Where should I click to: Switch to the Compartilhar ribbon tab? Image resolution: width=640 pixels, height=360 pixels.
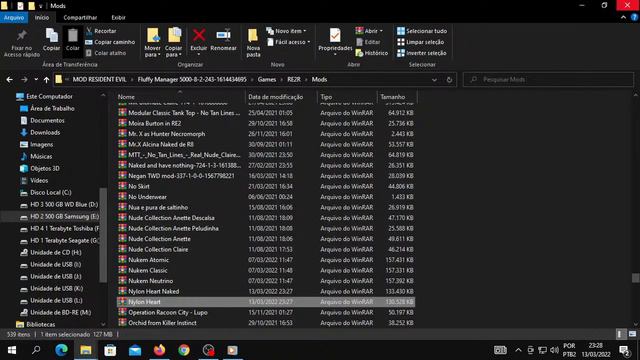[x=80, y=18]
